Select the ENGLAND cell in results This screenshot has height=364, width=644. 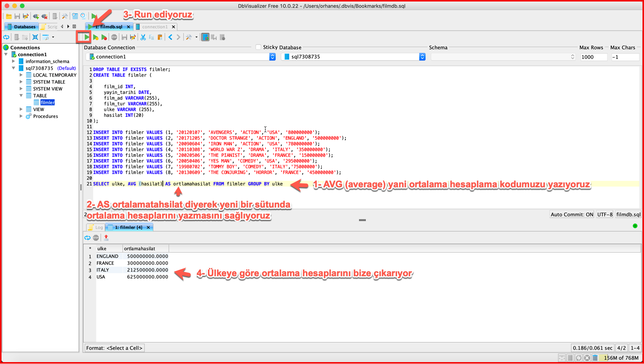coord(109,256)
